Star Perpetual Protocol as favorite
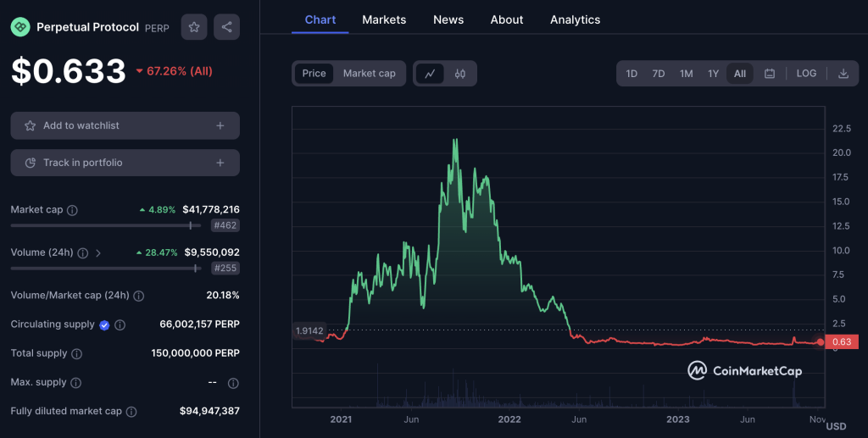The height and width of the screenshot is (438, 868). 194,26
